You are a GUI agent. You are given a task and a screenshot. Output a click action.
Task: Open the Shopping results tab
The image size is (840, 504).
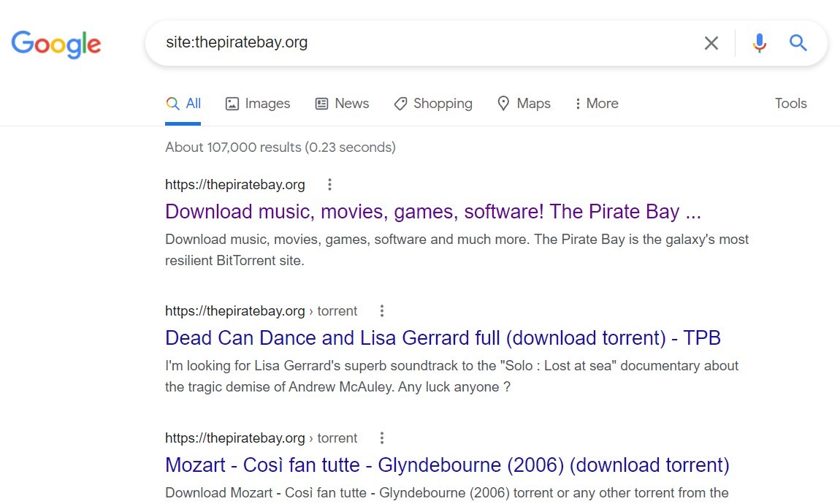pos(433,104)
